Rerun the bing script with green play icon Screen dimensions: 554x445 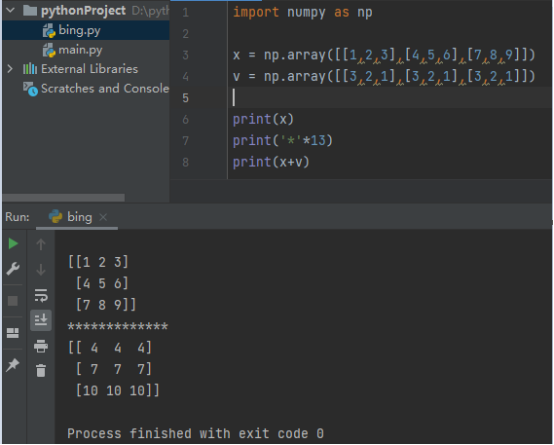click(13, 244)
